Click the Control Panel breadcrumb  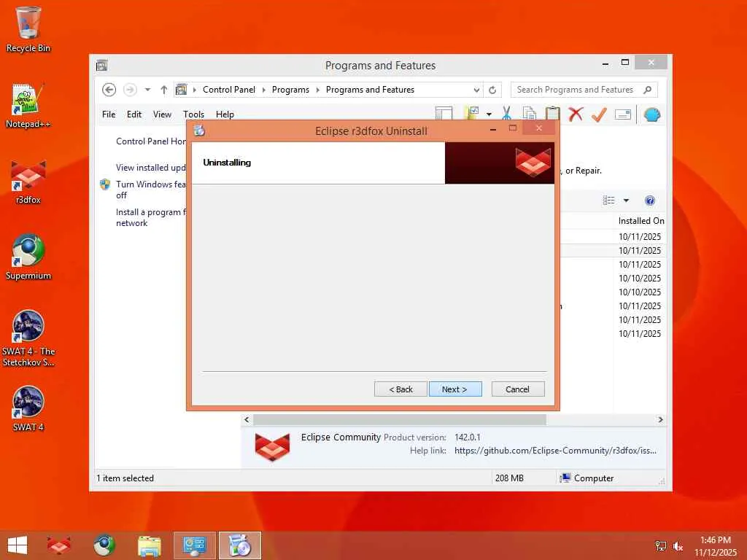(228, 90)
